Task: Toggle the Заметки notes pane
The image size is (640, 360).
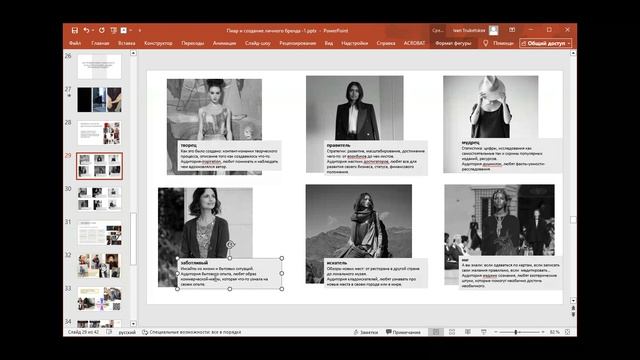Action: click(366, 332)
